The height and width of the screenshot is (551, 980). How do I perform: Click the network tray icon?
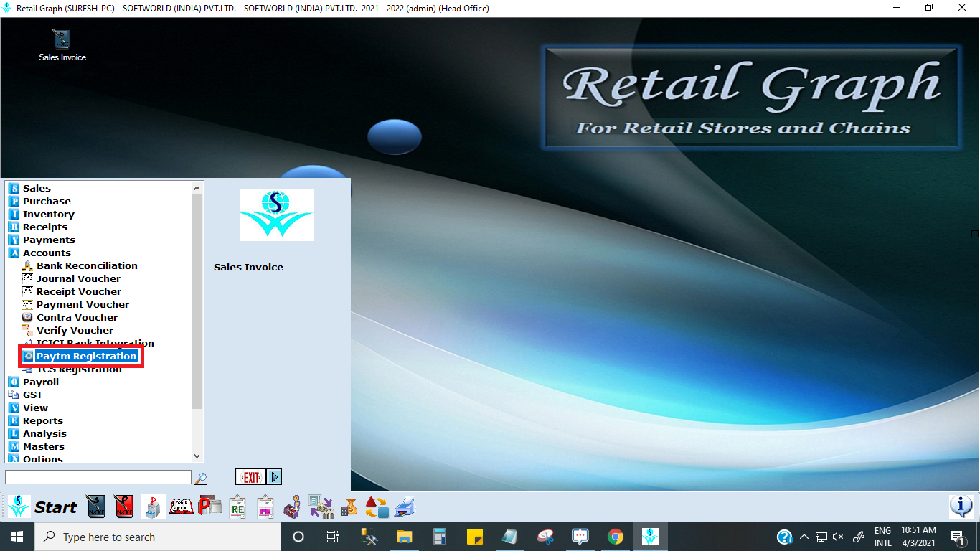[821, 537]
